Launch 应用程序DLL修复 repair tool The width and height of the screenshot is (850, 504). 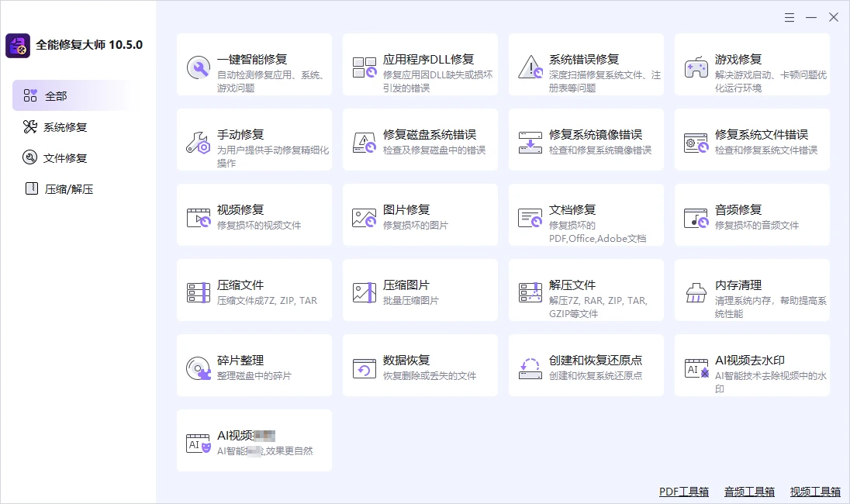click(420, 64)
